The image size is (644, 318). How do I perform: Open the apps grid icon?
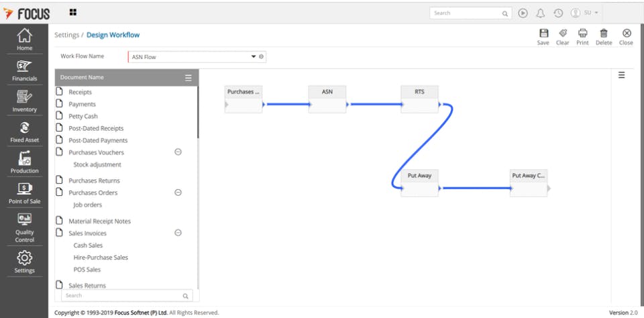72,12
